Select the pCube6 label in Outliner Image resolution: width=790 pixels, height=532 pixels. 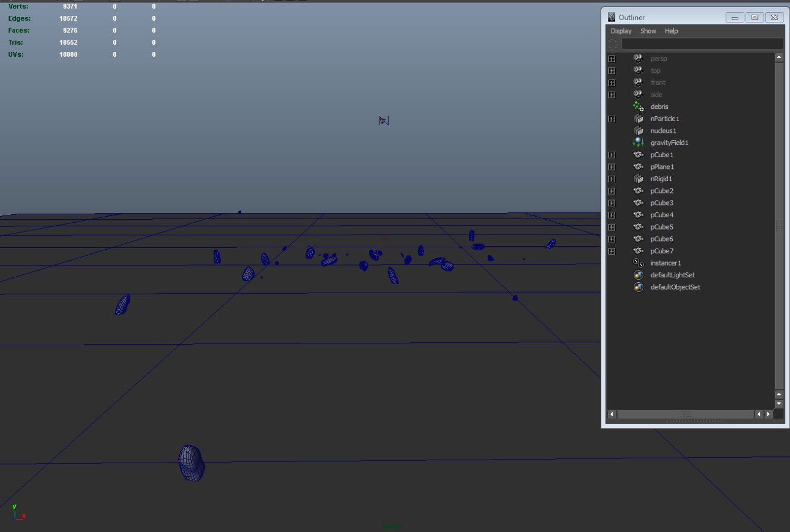pos(661,239)
